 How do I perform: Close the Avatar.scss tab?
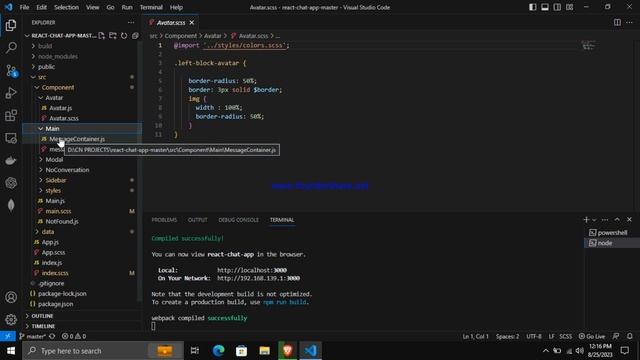192,22
